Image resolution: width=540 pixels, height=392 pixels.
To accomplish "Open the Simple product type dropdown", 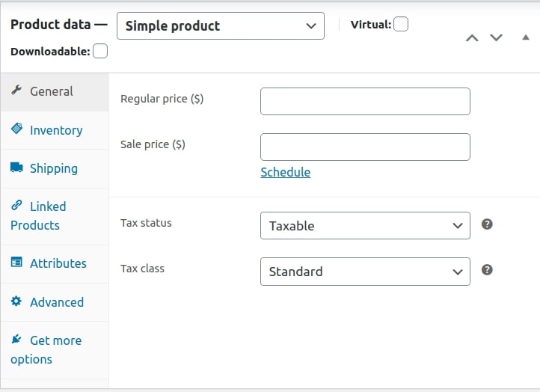I will click(x=221, y=26).
